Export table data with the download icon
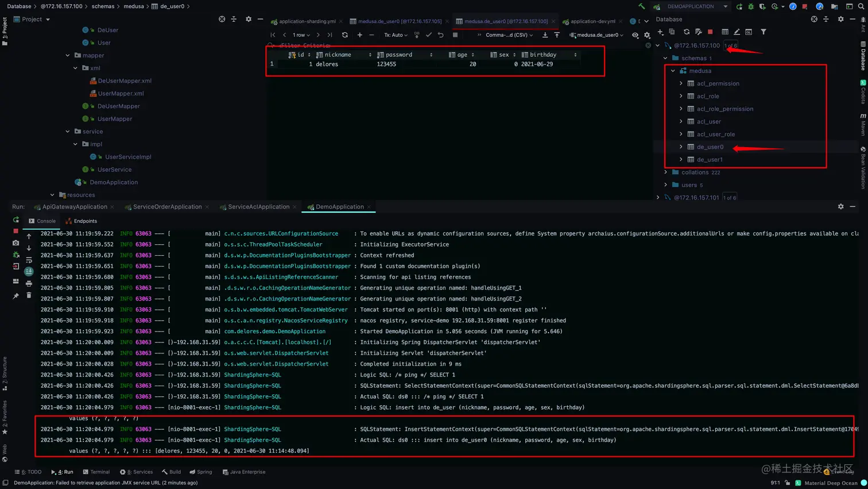The width and height of the screenshot is (868, 489). [x=545, y=35]
